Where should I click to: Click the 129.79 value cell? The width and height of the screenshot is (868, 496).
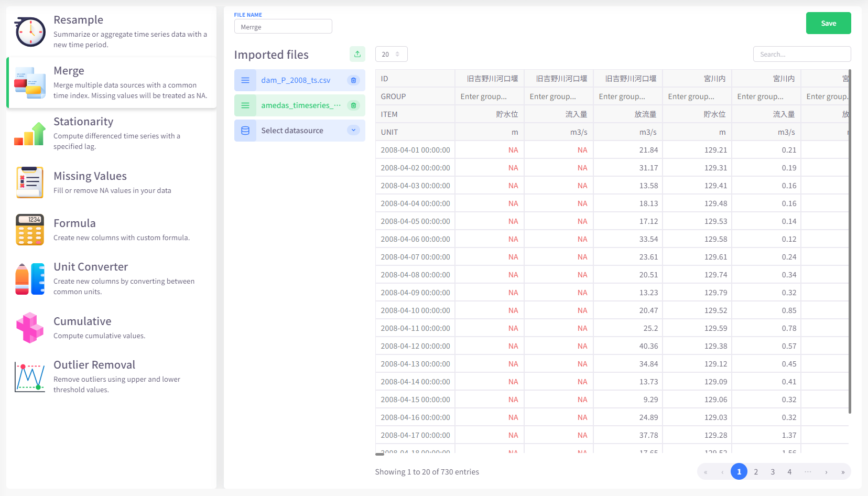697,293
